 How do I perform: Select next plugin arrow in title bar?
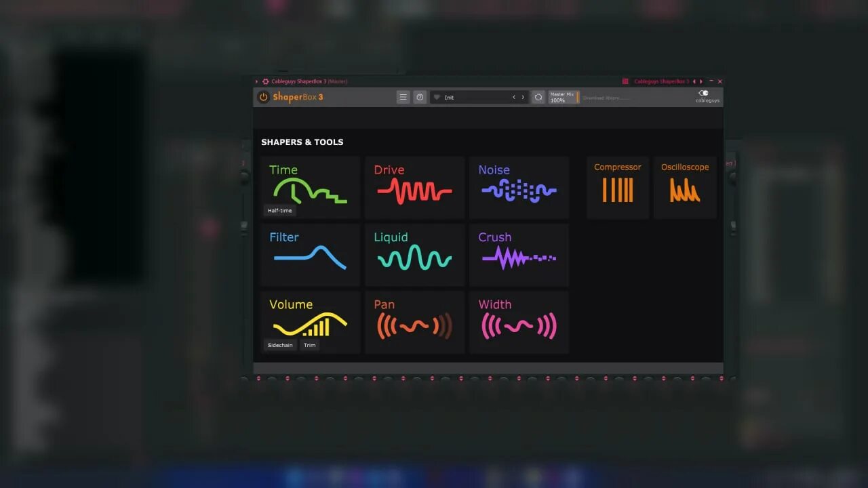pyautogui.click(x=701, y=81)
